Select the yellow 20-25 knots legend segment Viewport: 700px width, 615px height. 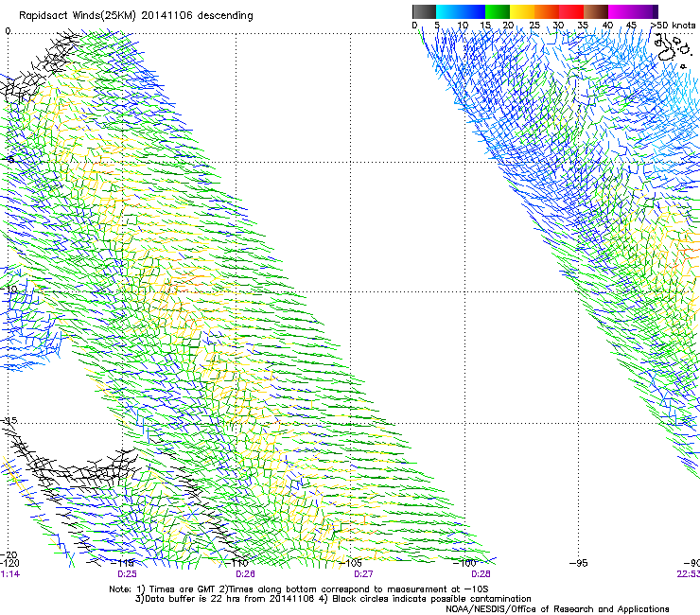522,11
